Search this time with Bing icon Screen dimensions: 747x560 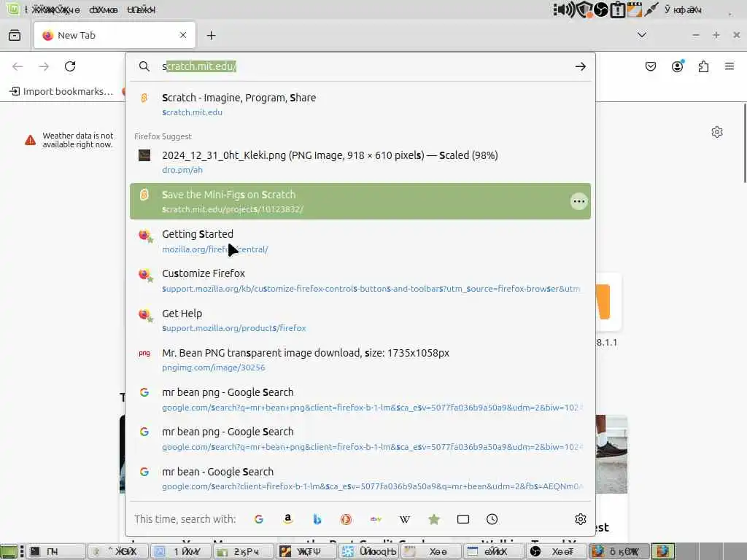point(317,519)
